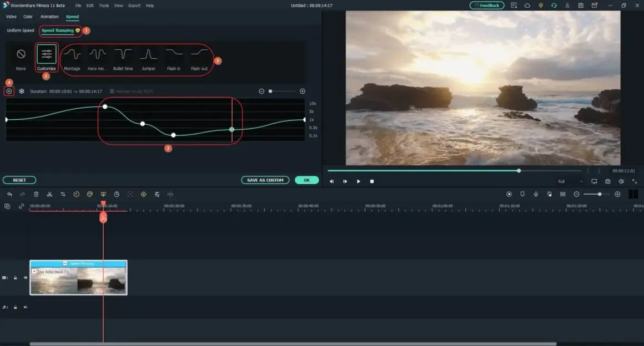Hide video track 1 with the eye icon
644x346 pixels.
coord(26,278)
